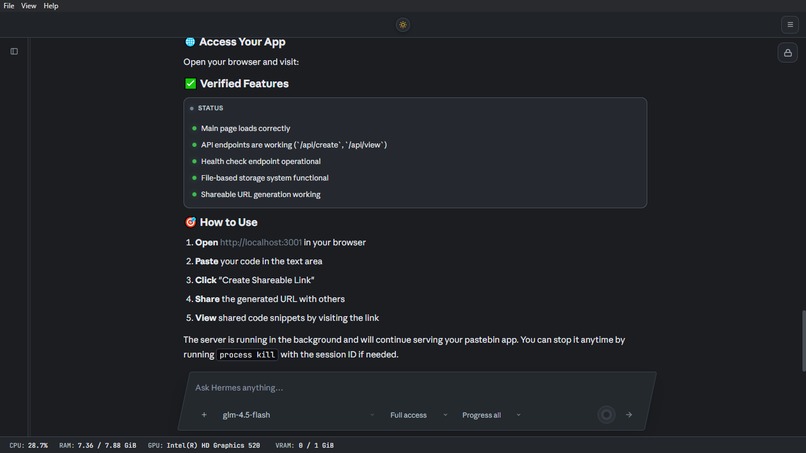The width and height of the screenshot is (806, 453).
Task: Open the glm-4.5-flash model dropdown
Action: pos(298,415)
